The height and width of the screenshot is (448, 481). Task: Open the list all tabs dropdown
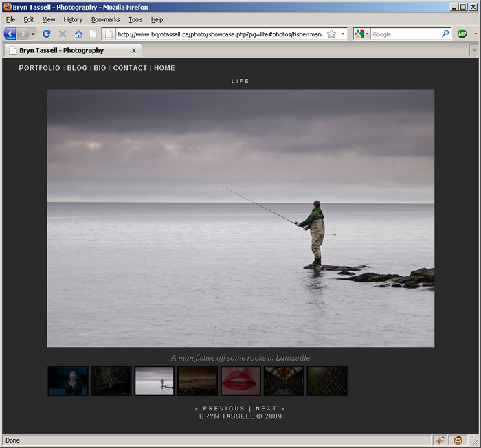(x=474, y=50)
